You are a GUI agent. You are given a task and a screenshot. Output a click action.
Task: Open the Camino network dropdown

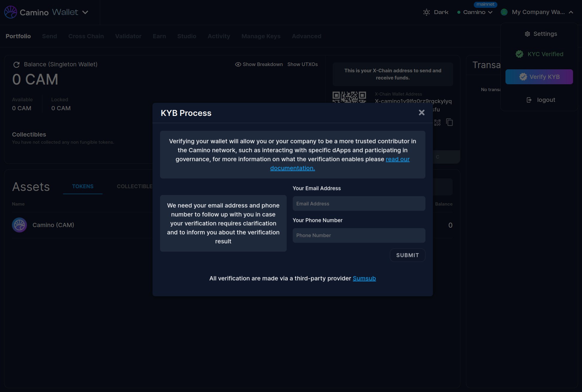tap(477, 12)
